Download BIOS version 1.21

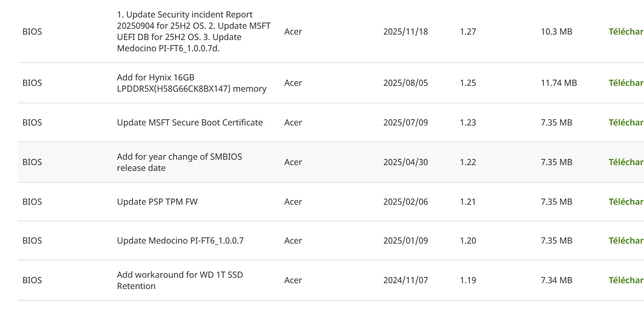626,202
